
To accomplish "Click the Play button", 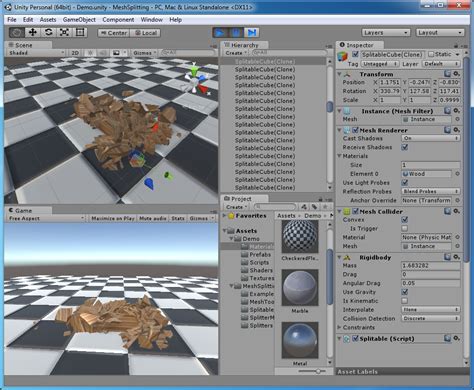I will [220, 32].
